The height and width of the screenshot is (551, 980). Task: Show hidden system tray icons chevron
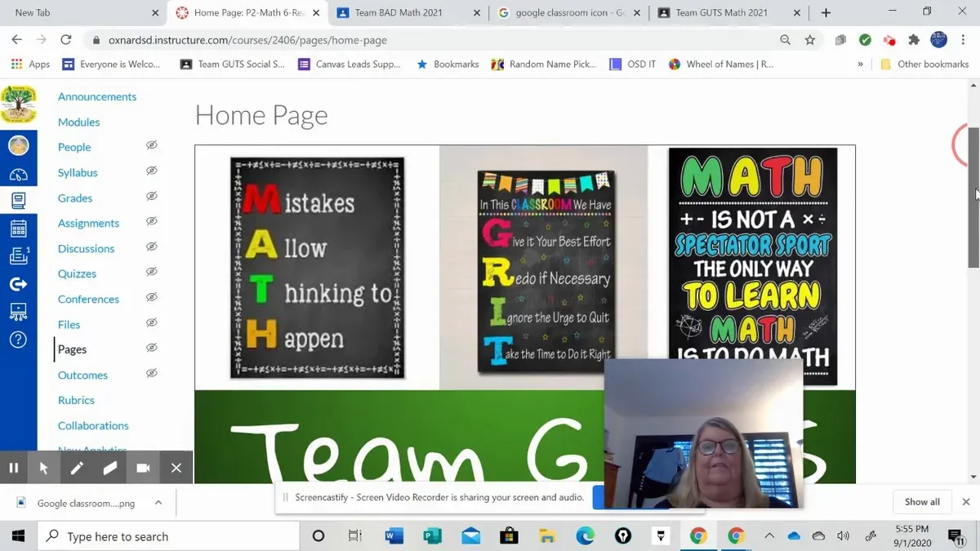(769, 536)
